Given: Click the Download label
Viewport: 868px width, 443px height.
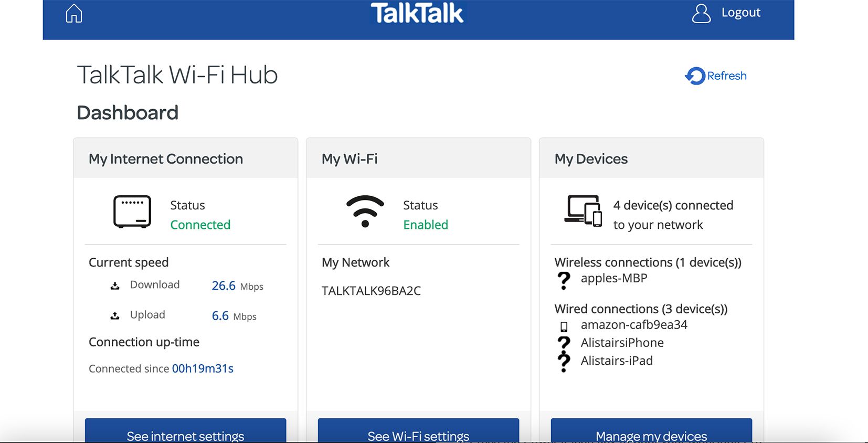Looking at the screenshot, I should (x=155, y=284).
